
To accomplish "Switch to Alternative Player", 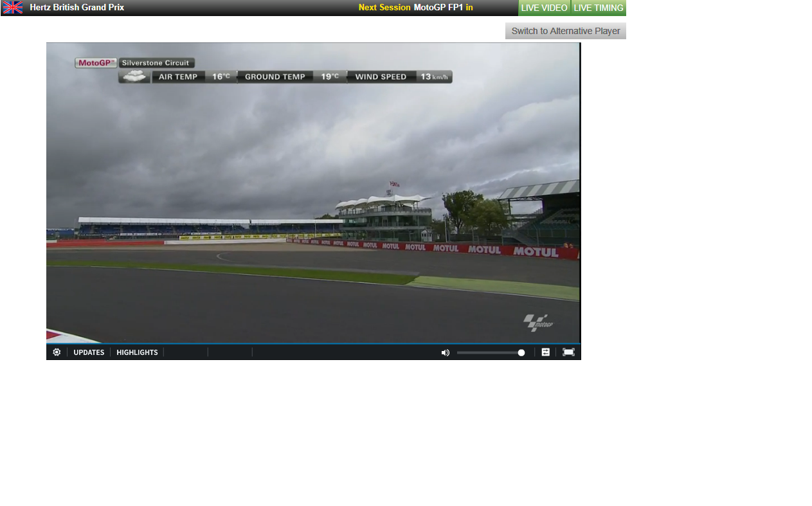I will tap(566, 31).
